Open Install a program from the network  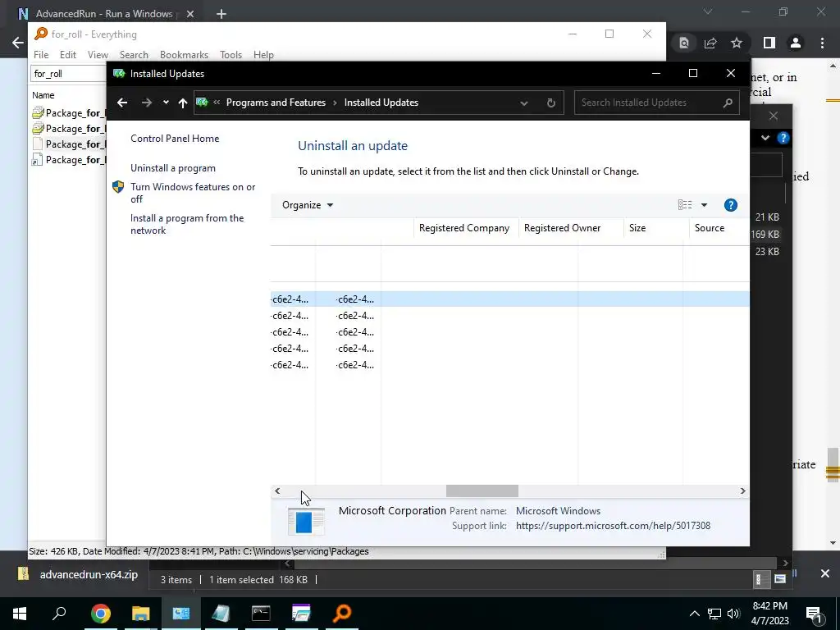(186, 224)
